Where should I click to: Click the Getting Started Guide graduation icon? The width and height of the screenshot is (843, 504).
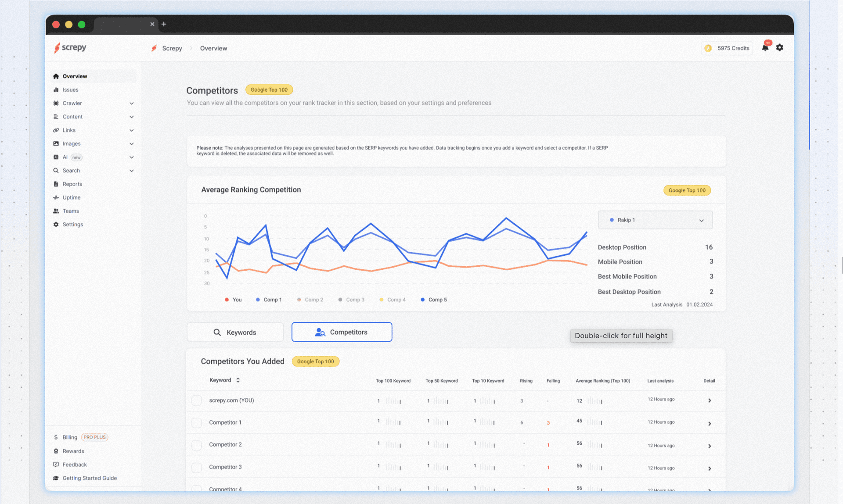point(56,478)
